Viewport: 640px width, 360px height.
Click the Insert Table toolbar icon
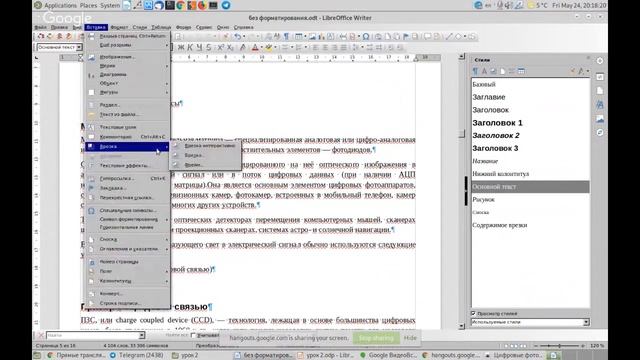pos(298,37)
